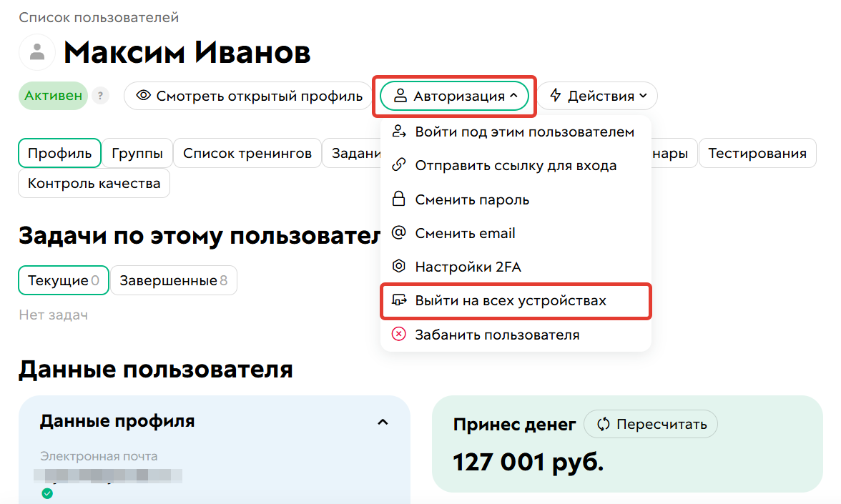Collapse the "Данные профиля" panel
This screenshot has width=841, height=504.
point(381,422)
